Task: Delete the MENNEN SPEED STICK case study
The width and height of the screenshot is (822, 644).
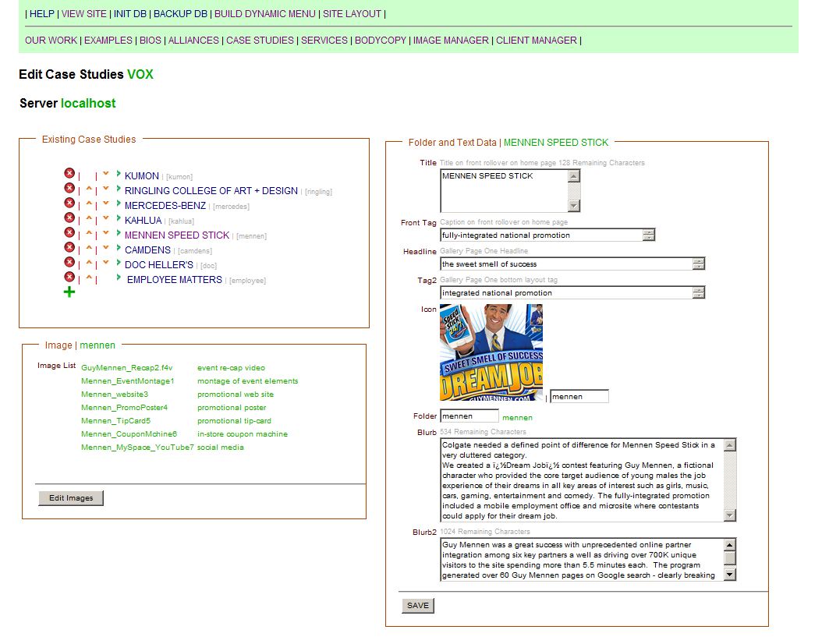Action: [x=69, y=232]
